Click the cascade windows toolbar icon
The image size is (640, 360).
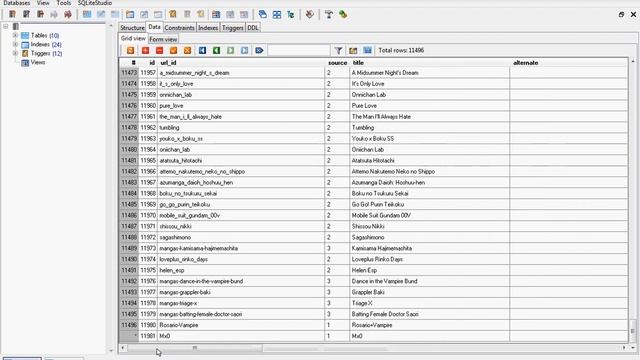(x=262, y=15)
